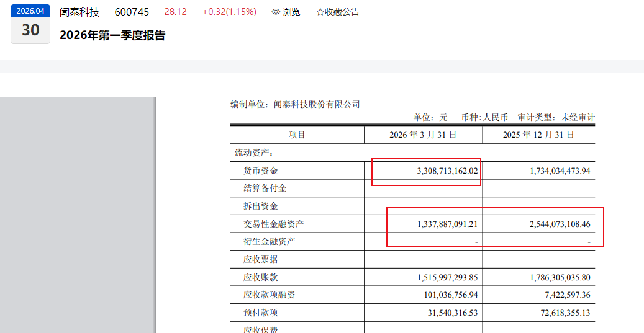The image size is (644, 333).
Task: Click the 货币资金 value 1,734,034,473.94
Action: click(550, 170)
